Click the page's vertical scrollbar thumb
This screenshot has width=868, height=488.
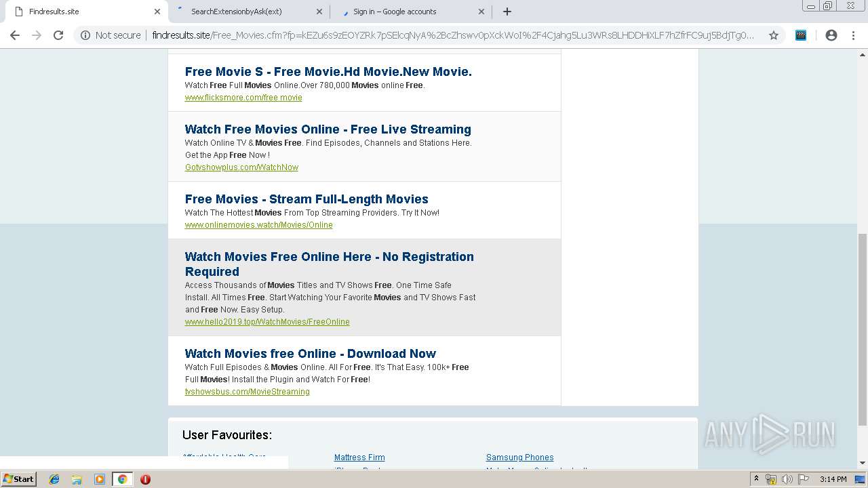click(863, 329)
